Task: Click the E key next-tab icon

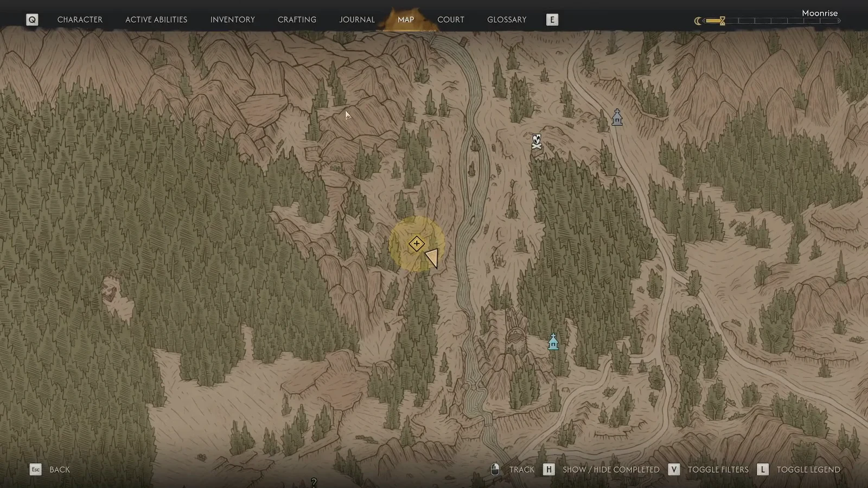Action: tap(552, 20)
